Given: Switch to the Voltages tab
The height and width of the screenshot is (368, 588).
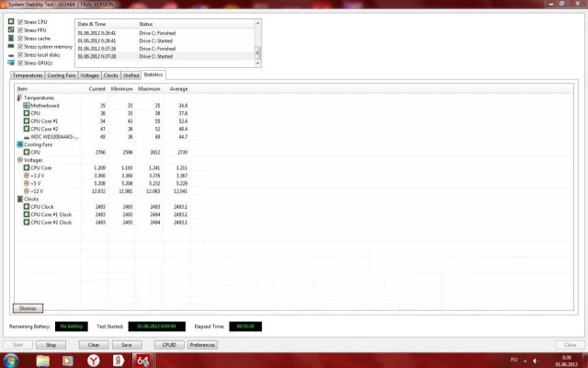Looking at the screenshot, I should click(90, 75).
